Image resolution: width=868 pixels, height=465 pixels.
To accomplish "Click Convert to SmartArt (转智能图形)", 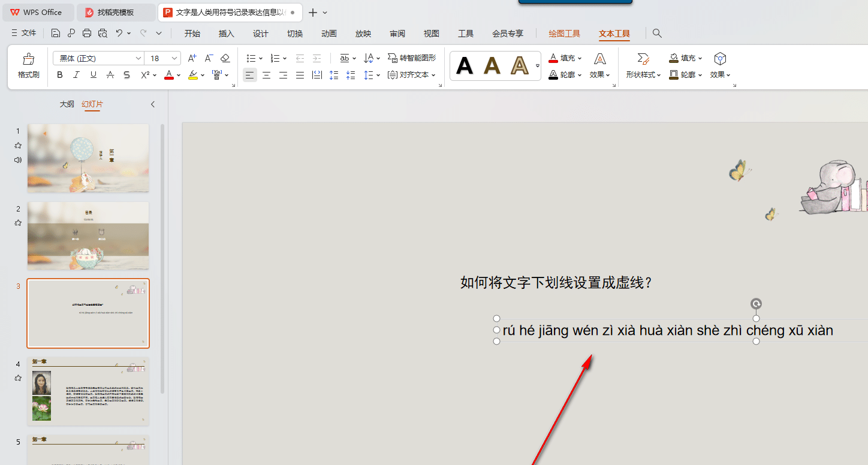I will click(x=412, y=58).
